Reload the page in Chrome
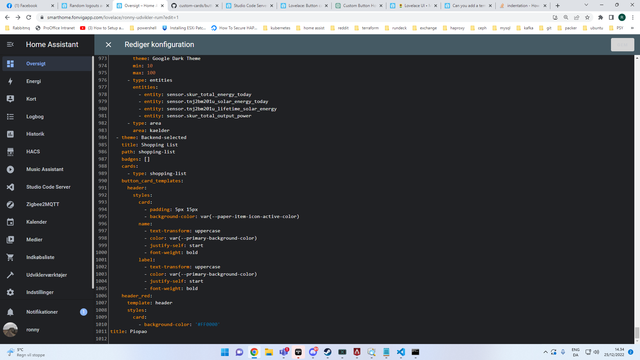 [x=29, y=18]
